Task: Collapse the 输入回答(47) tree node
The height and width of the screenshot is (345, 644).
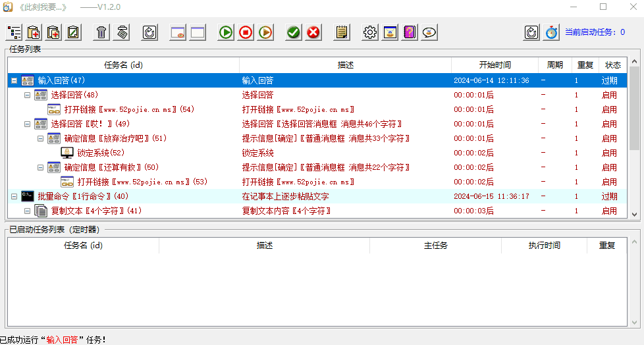Action: tap(14, 80)
